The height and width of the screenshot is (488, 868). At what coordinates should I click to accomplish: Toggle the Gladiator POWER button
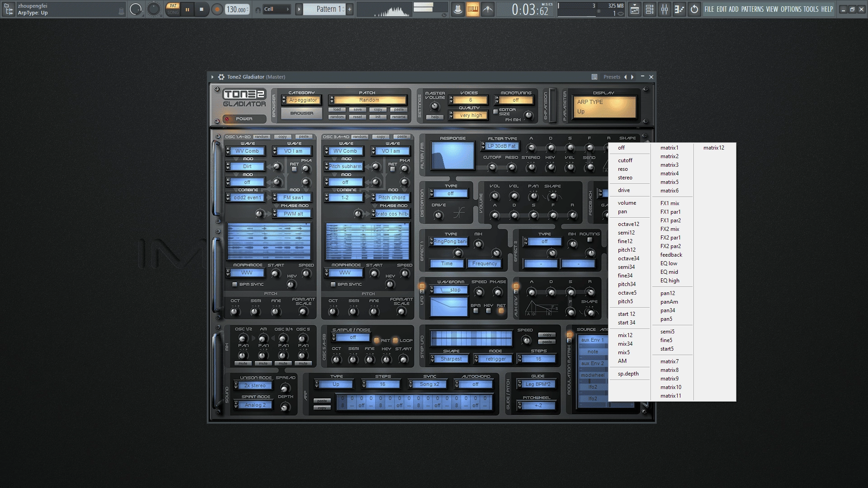click(x=244, y=119)
